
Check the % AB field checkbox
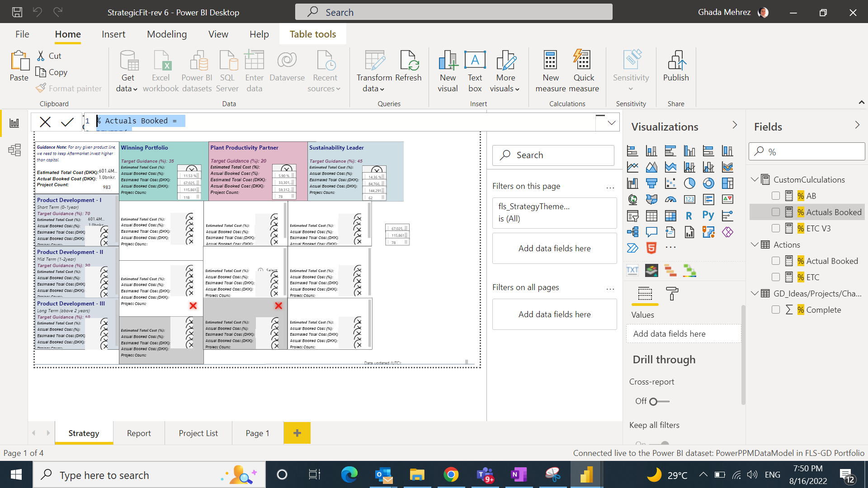point(776,196)
